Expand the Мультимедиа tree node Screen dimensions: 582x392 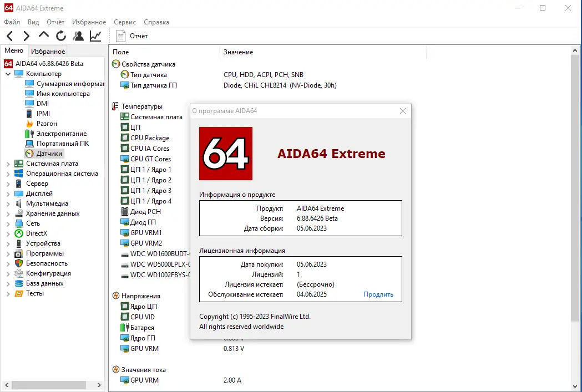click(x=8, y=203)
